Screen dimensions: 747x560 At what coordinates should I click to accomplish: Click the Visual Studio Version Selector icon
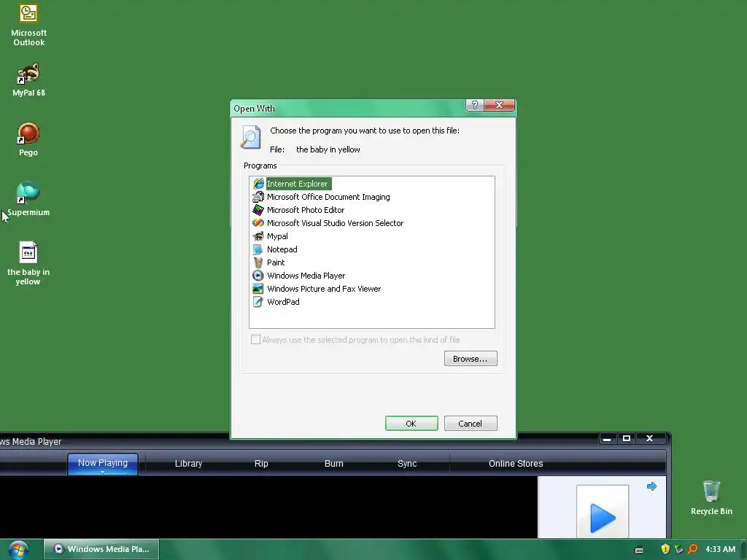258,223
